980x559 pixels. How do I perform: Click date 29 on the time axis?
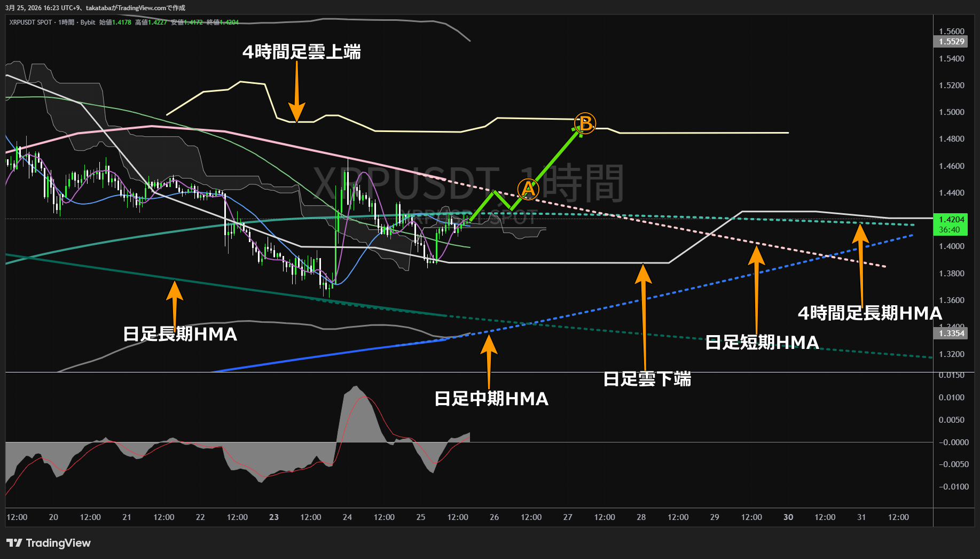pos(715,517)
